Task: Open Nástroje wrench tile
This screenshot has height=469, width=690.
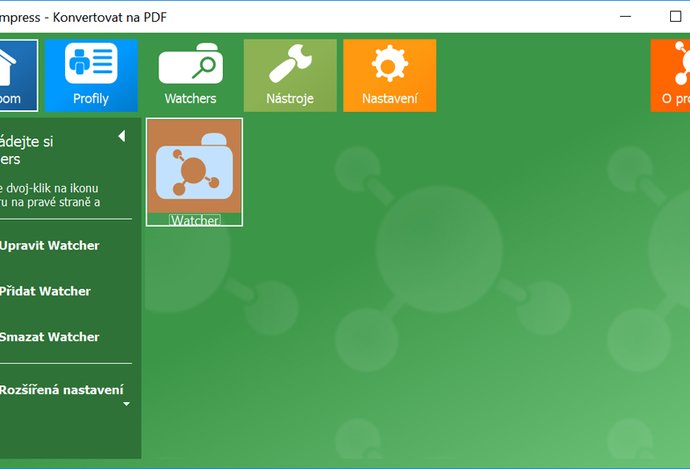Action: pyautogui.click(x=289, y=75)
